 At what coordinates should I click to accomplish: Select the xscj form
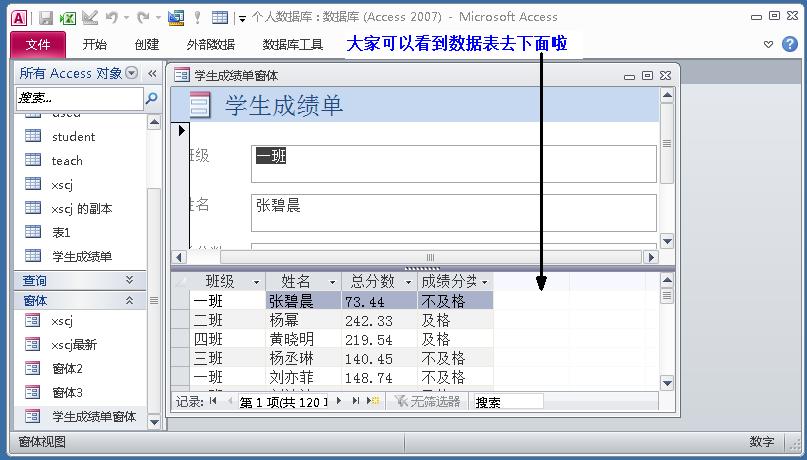(x=62, y=321)
